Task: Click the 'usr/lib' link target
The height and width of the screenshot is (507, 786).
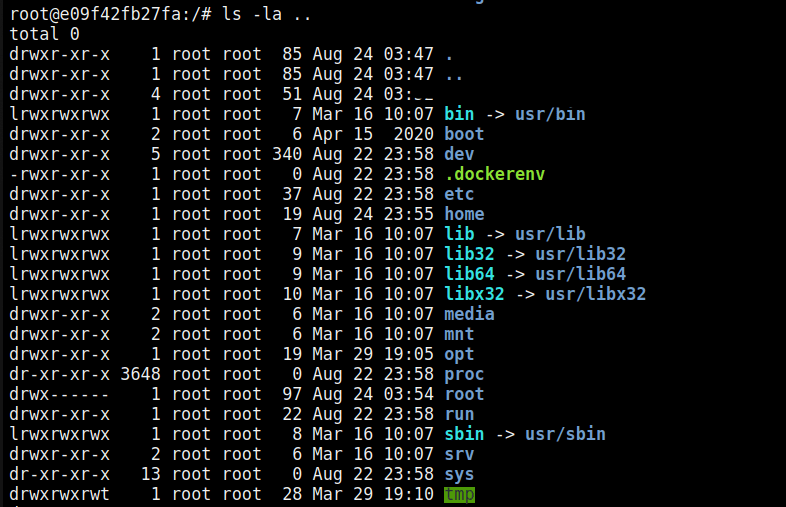Action: click(x=550, y=234)
